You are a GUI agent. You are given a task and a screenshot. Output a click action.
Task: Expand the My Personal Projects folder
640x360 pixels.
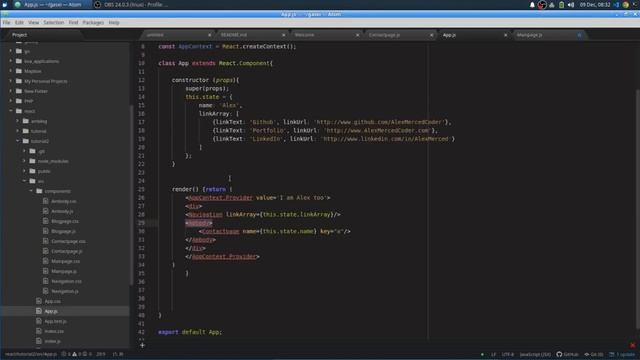11,81
